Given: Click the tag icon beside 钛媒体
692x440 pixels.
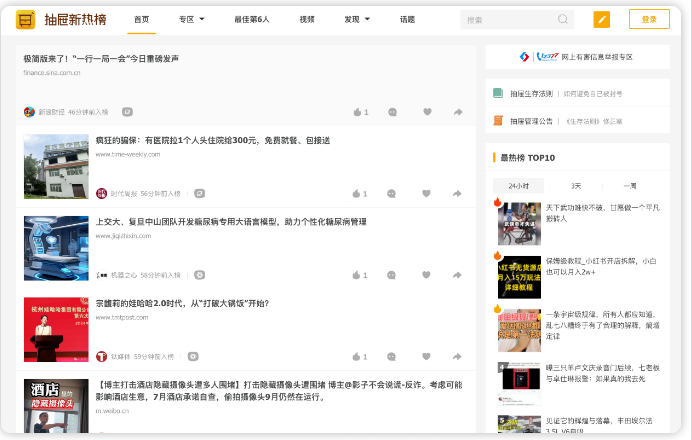Looking at the screenshot, I should 193,357.
